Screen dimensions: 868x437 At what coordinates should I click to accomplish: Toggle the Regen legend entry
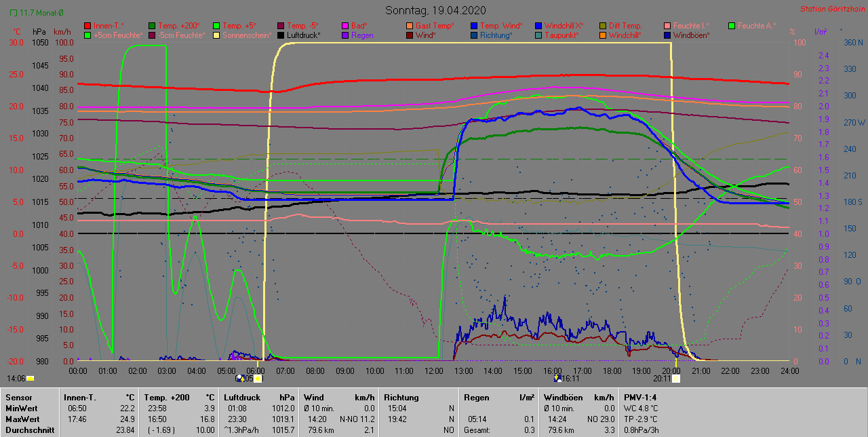pos(357,35)
